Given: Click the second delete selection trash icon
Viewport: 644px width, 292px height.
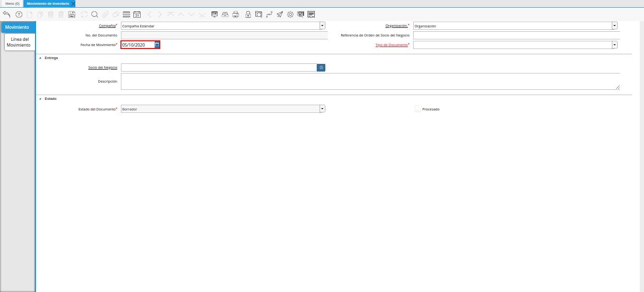Looking at the screenshot, I should point(61,14).
